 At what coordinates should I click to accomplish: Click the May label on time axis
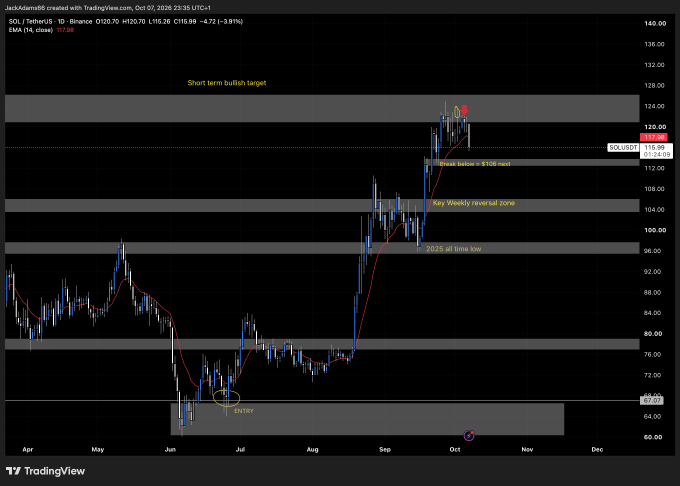pyautogui.click(x=98, y=450)
